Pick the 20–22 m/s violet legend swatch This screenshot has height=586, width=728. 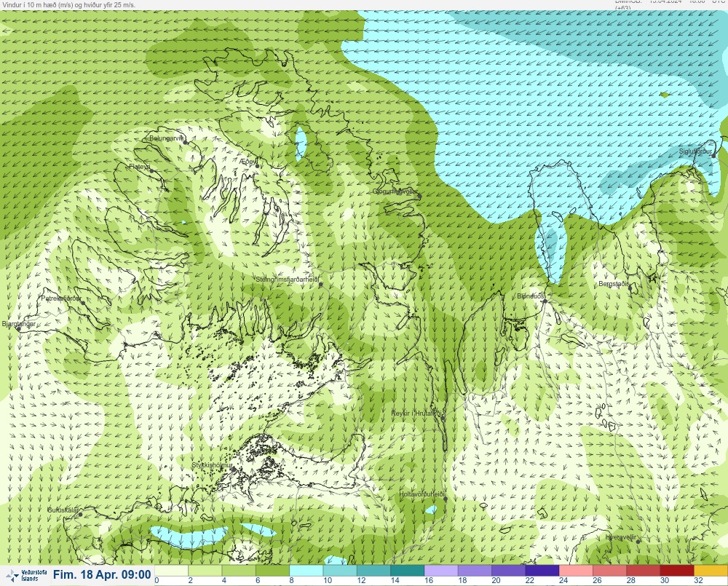(x=508, y=570)
